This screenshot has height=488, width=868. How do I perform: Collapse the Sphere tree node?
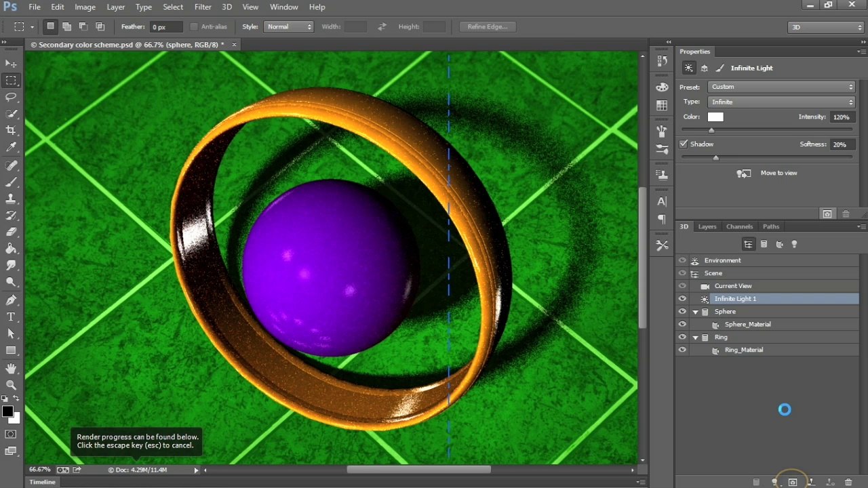696,312
